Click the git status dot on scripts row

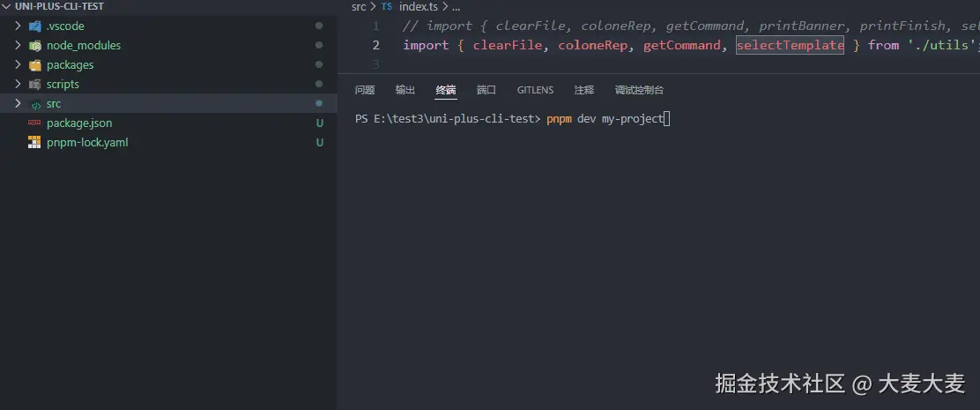point(319,84)
